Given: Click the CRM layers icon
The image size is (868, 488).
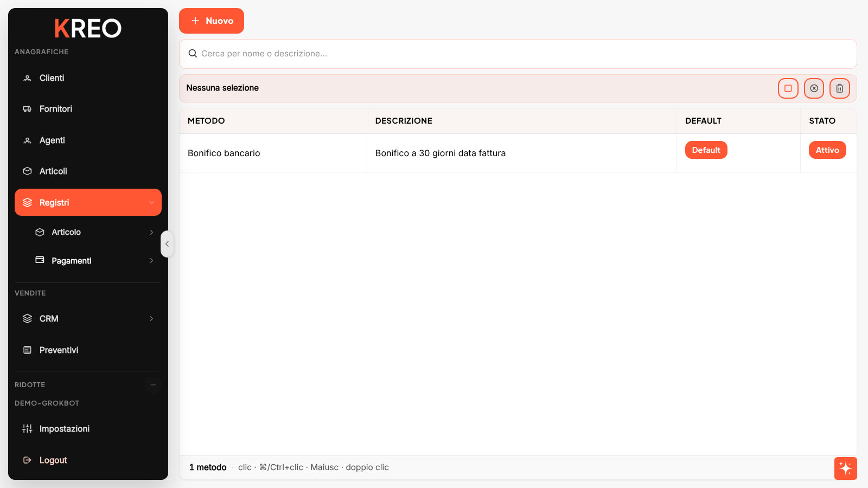Looking at the screenshot, I should pos(27,319).
